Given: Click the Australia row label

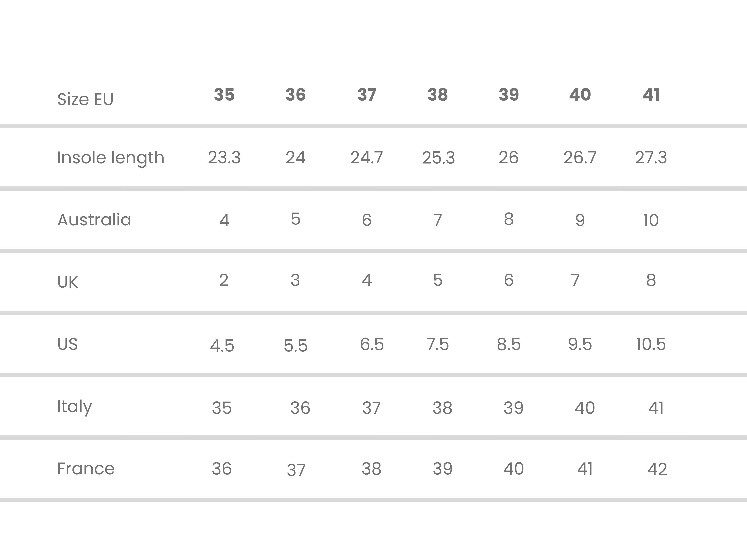Looking at the screenshot, I should [x=94, y=220].
